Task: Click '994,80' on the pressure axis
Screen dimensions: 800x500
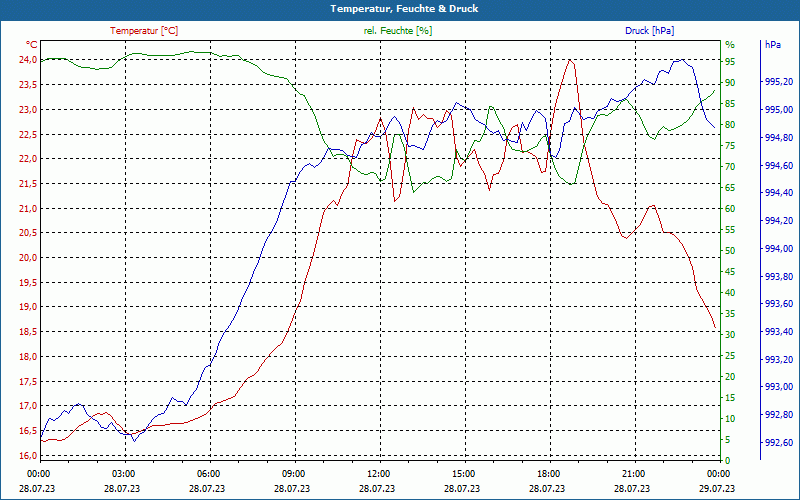Action: coord(779,138)
